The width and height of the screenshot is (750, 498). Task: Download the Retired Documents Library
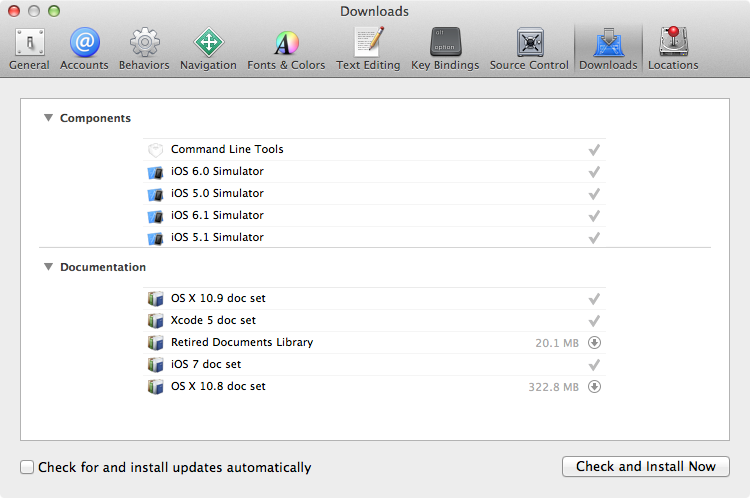[x=594, y=343]
